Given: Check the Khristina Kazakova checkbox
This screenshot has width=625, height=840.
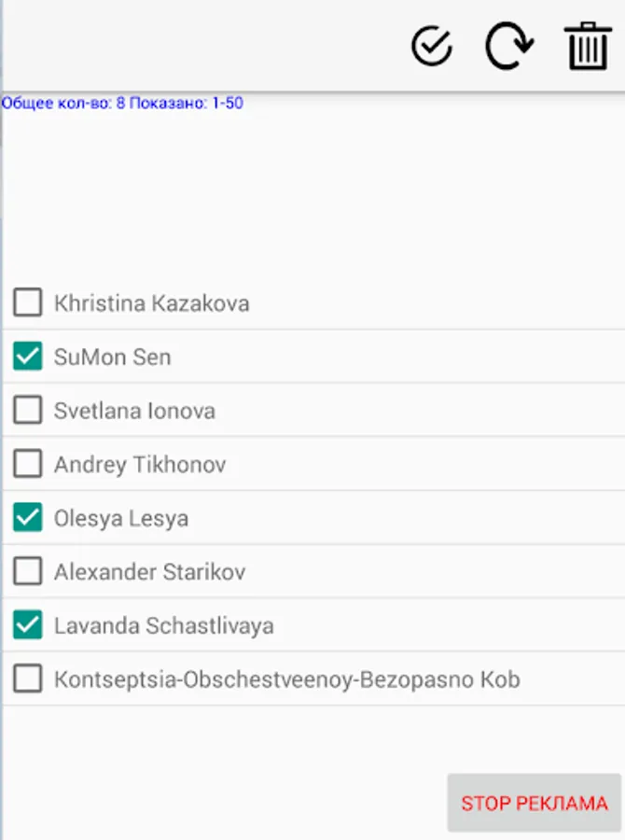Looking at the screenshot, I should point(28,302).
